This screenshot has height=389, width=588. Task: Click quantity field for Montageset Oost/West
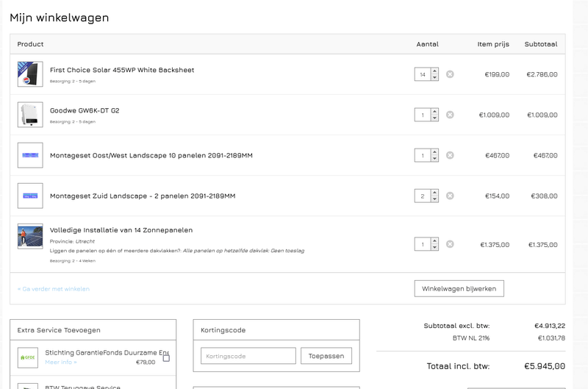click(423, 155)
